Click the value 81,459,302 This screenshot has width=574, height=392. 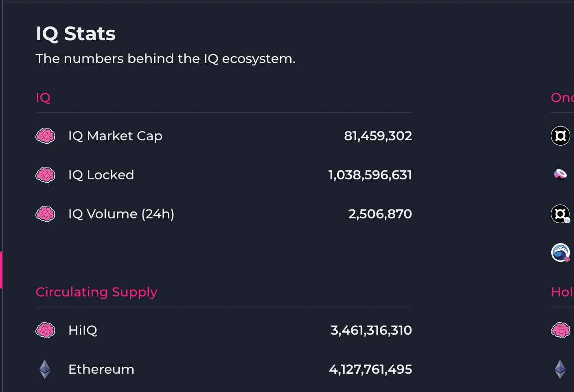[378, 136]
